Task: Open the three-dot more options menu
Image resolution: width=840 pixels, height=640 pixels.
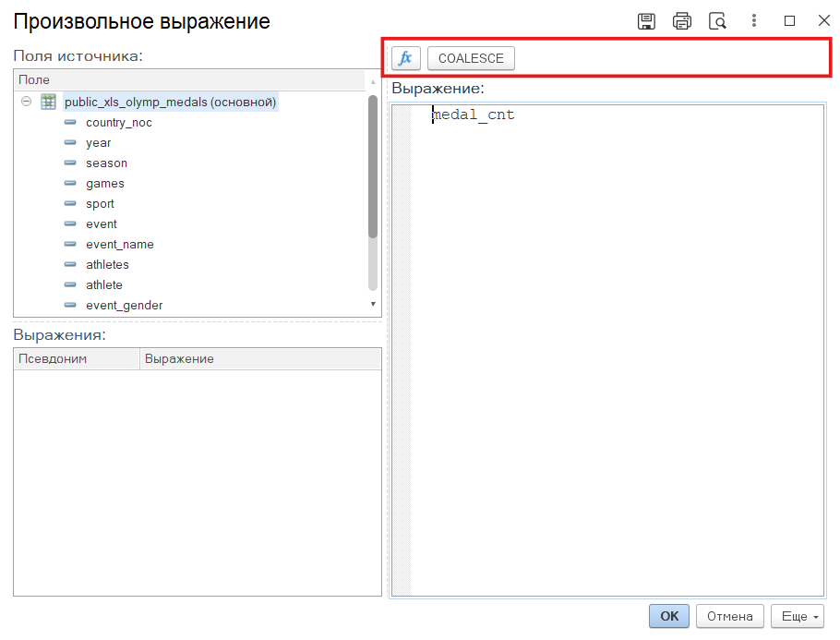Action: [x=754, y=21]
